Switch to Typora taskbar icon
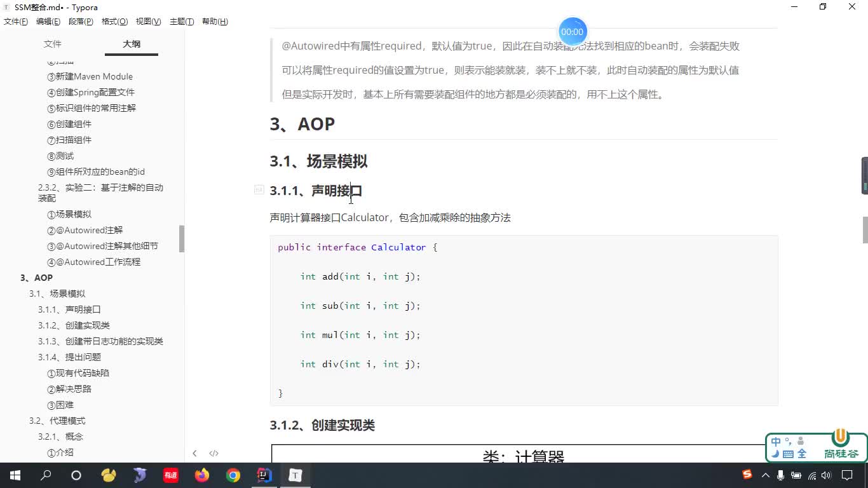Viewport: 868px width, 488px height. click(x=295, y=475)
